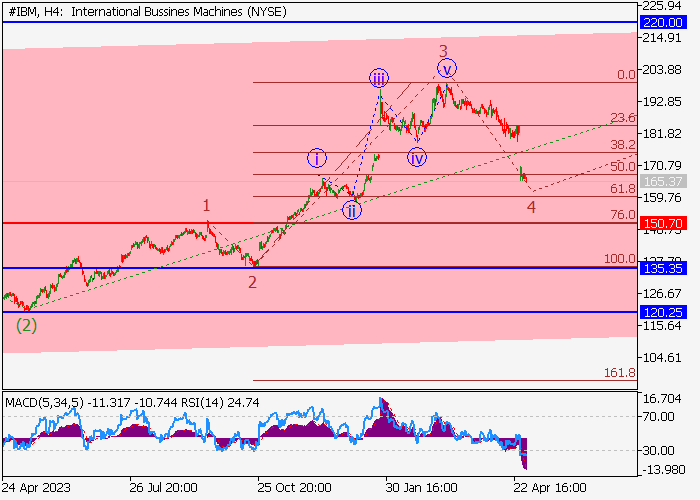Click the red wave 2 label
The width and height of the screenshot is (700, 500).
(x=253, y=282)
